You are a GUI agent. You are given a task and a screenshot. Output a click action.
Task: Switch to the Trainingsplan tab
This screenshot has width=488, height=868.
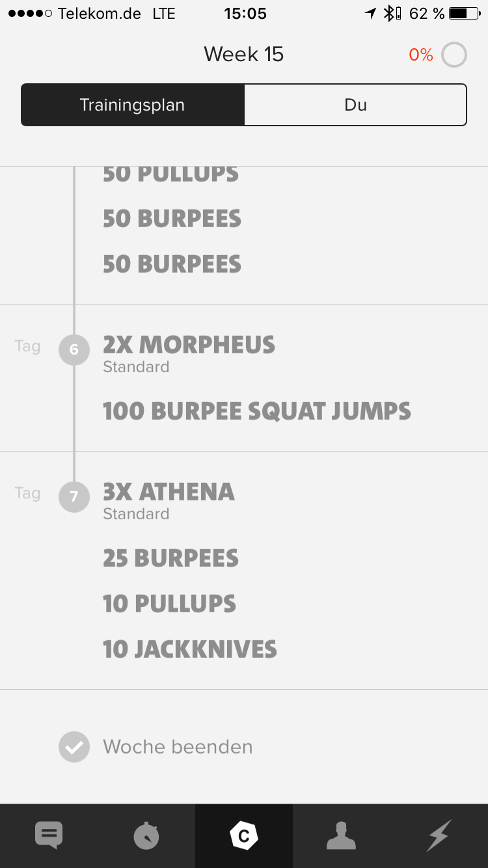coord(133,105)
